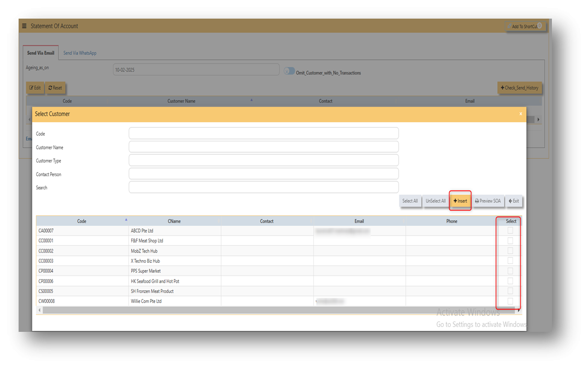Image resolution: width=588 pixels, height=368 pixels.
Task: Click the customer grid horizontal scrollbar
Action: tap(280, 310)
